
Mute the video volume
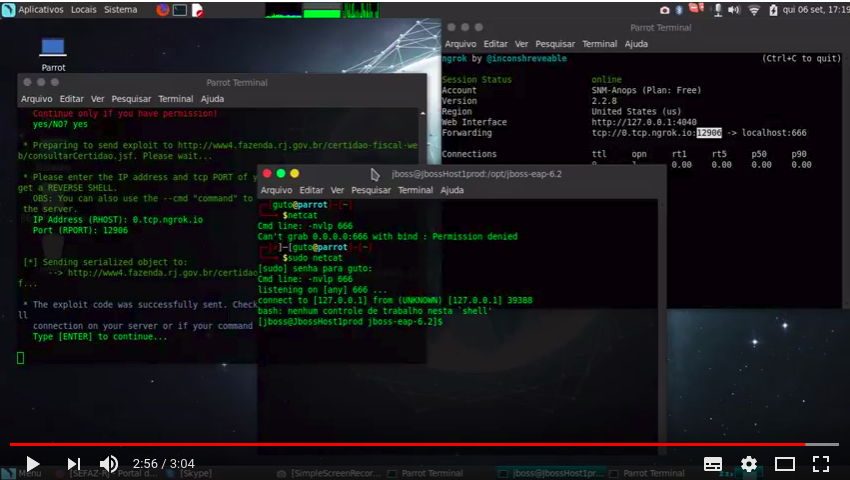[x=109, y=464]
